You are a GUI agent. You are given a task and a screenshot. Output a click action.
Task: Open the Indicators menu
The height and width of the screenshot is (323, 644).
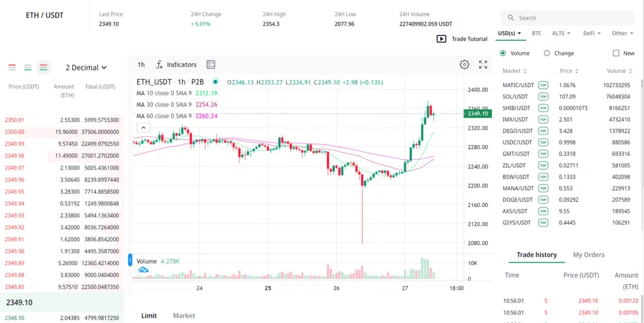(176, 64)
